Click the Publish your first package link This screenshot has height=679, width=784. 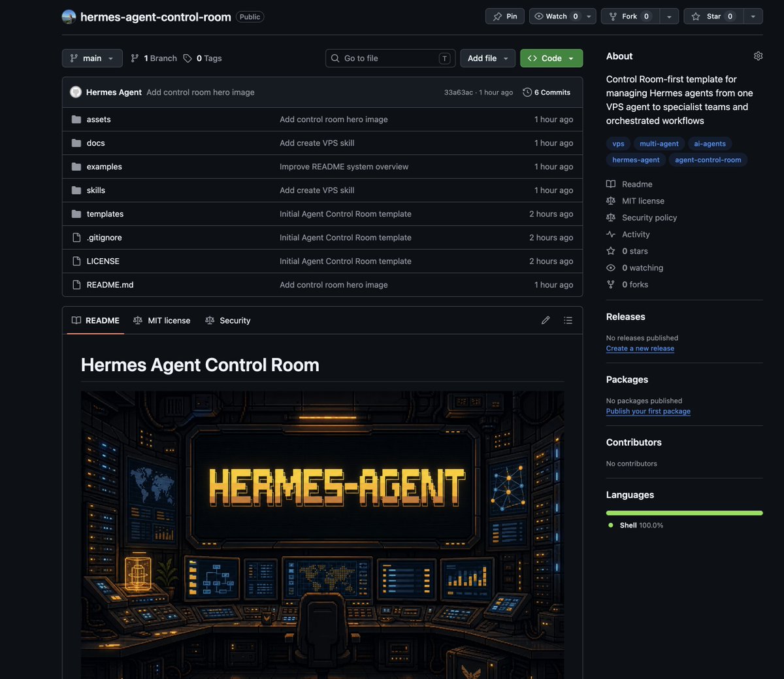(648, 411)
